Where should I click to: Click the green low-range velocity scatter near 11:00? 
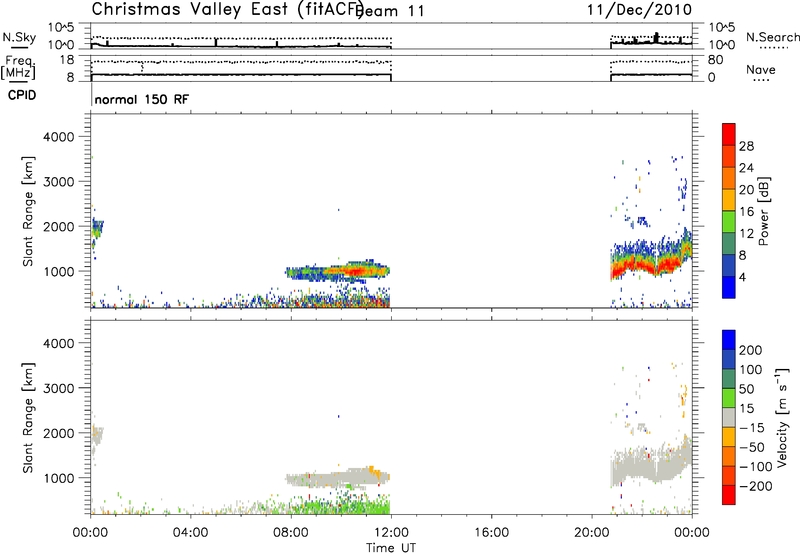[365, 507]
